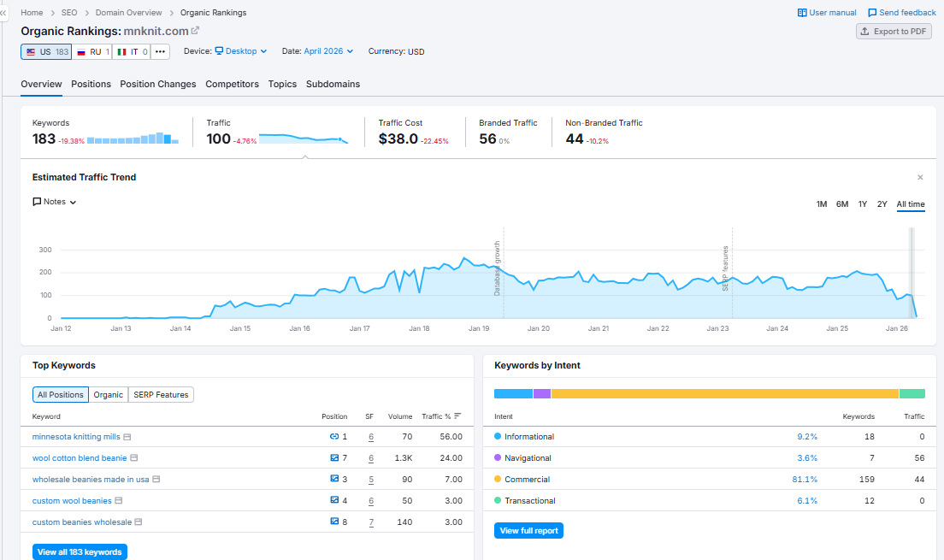Select the IT flag database chip
The image size is (944, 560).
pos(131,52)
